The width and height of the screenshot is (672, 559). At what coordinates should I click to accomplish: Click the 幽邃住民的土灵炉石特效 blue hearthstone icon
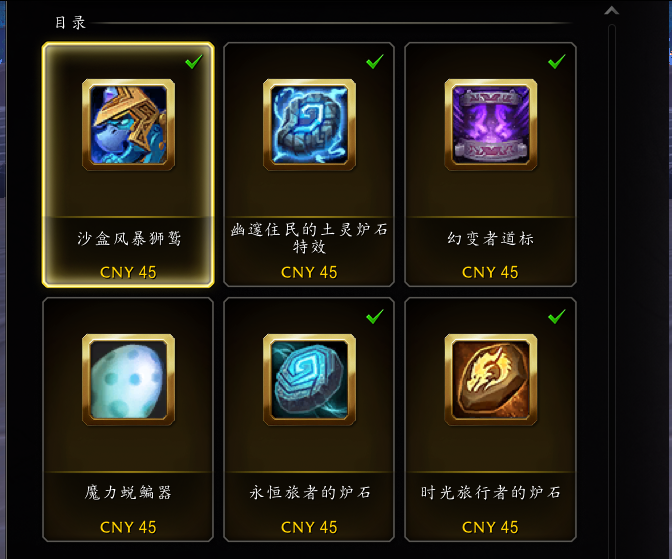pos(309,124)
